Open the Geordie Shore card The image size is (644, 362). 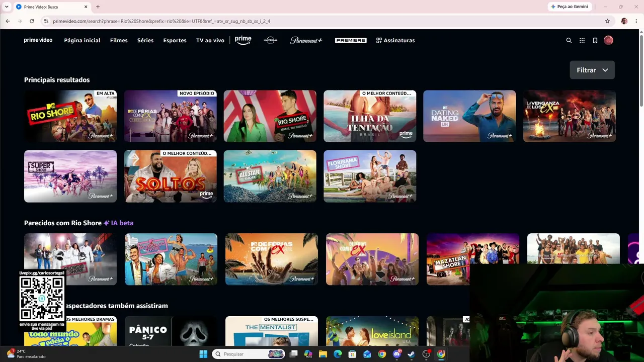pos(70,259)
